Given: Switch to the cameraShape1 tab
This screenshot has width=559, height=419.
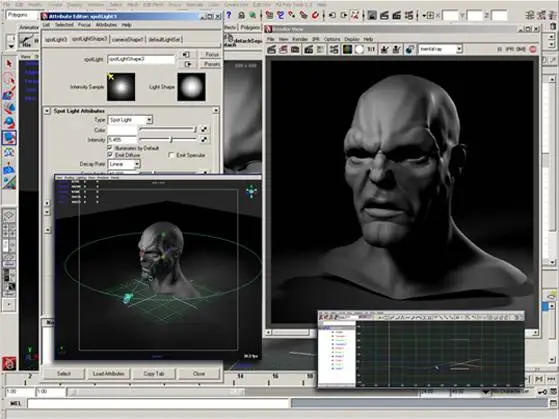Looking at the screenshot, I should coord(127,40).
